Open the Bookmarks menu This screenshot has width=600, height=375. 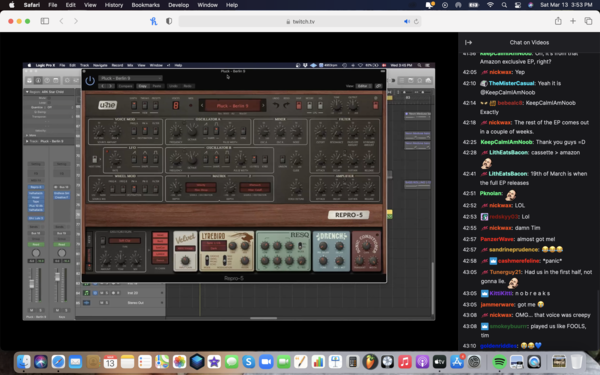tap(145, 5)
